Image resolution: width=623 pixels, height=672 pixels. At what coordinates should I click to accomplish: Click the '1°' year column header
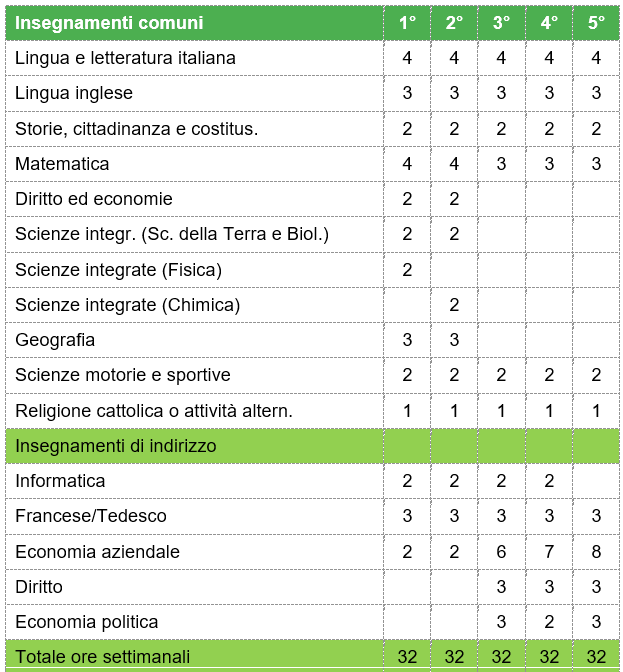point(407,22)
